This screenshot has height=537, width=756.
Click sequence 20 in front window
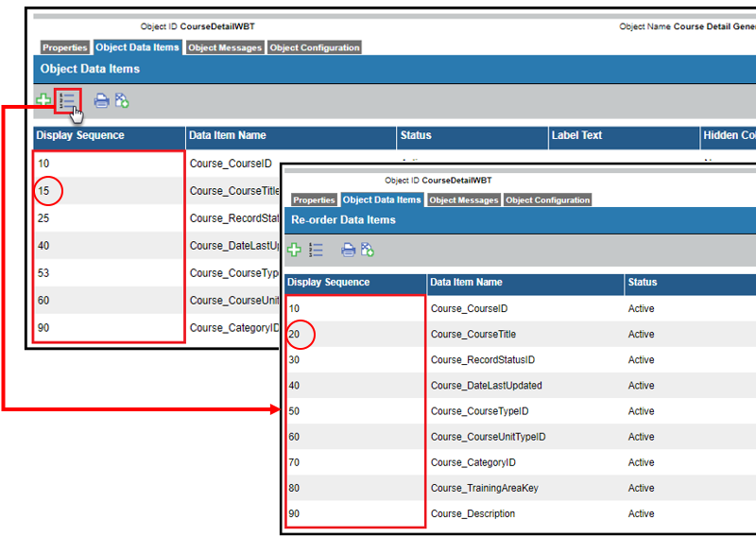pyautogui.click(x=294, y=335)
